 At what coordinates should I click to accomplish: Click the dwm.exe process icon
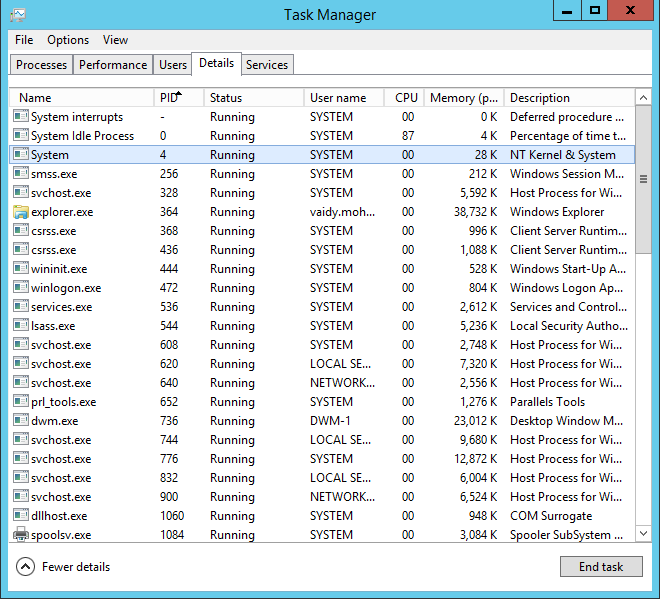coord(21,421)
